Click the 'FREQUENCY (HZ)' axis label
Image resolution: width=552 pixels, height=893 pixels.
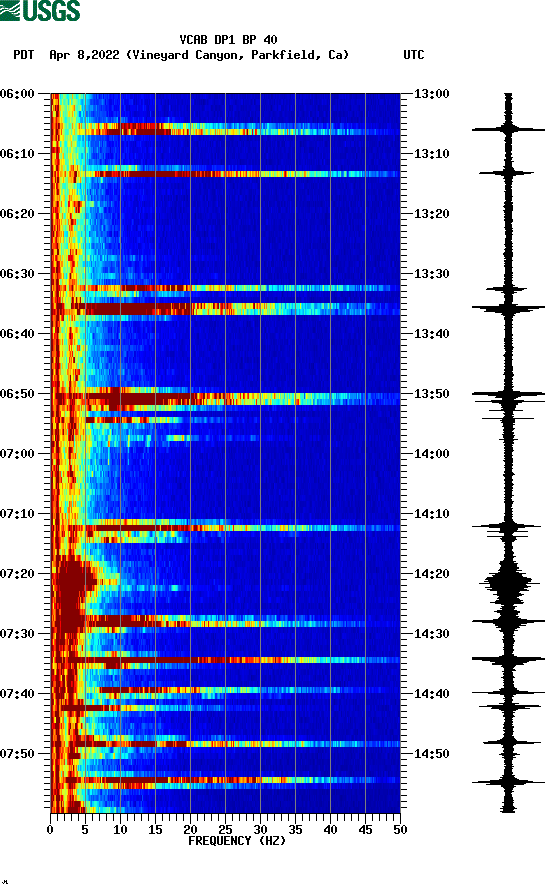(x=237, y=841)
